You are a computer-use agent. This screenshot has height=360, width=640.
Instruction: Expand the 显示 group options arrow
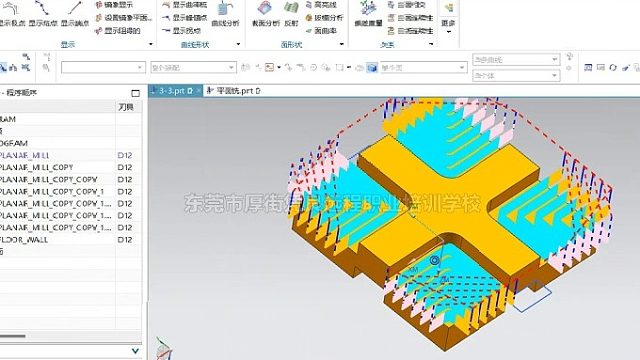click(x=151, y=44)
